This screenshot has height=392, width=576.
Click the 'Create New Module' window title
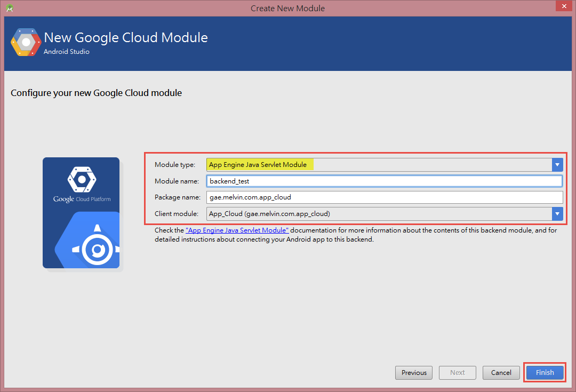[287, 8]
